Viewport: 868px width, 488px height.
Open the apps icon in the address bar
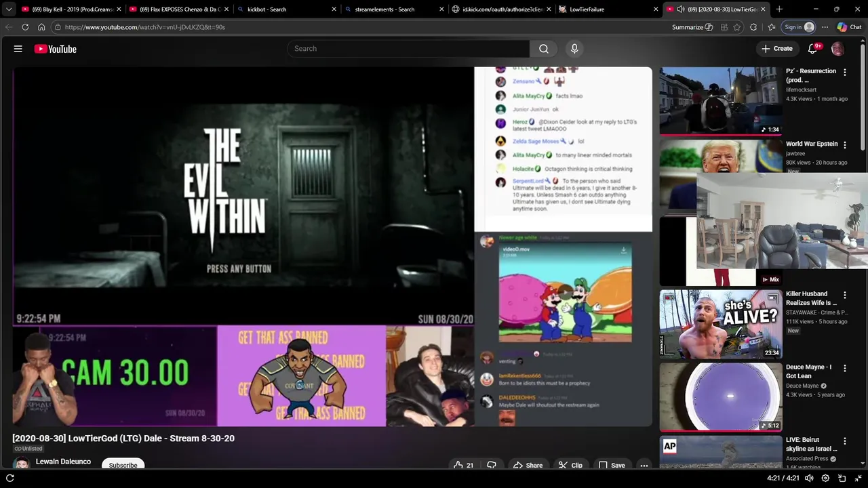(x=724, y=27)
